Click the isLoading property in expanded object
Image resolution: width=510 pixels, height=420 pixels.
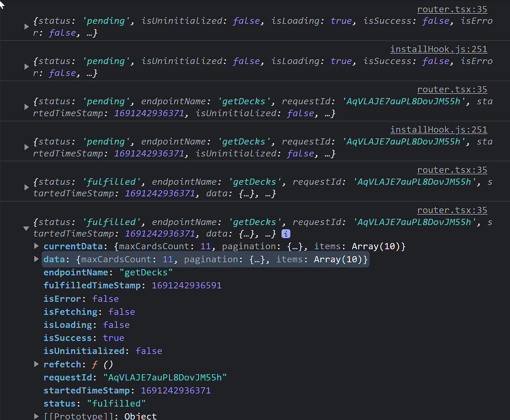tap(67, 325)
